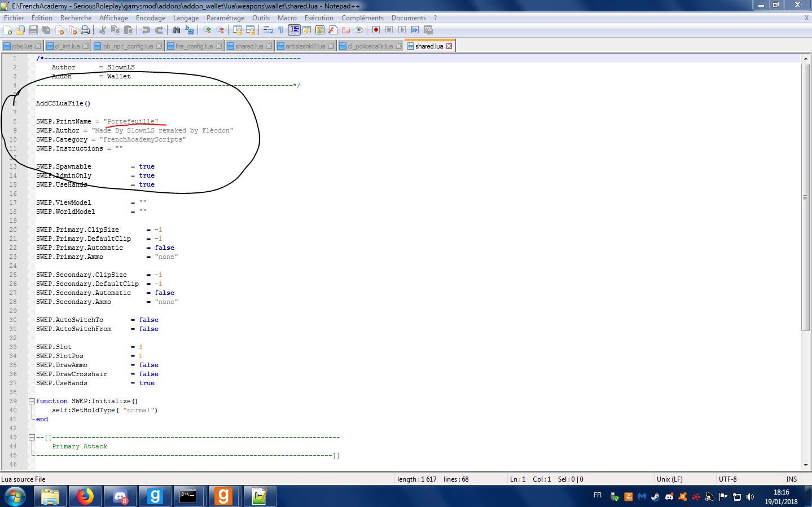Print the document with the printer icon
Image resolution: width=812 pixels, height=507 pixels.
pos(85,30)
